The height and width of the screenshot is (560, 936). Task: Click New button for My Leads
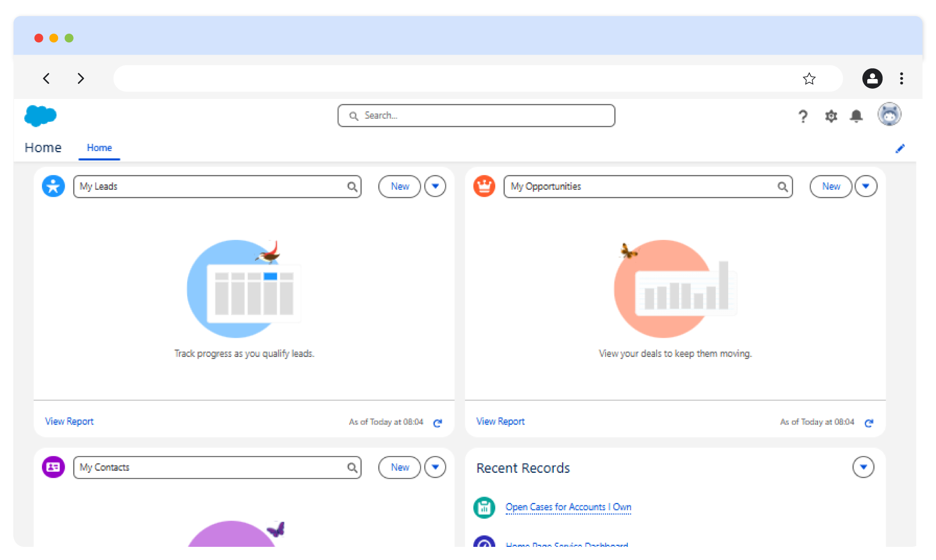[x=400, y=186]
